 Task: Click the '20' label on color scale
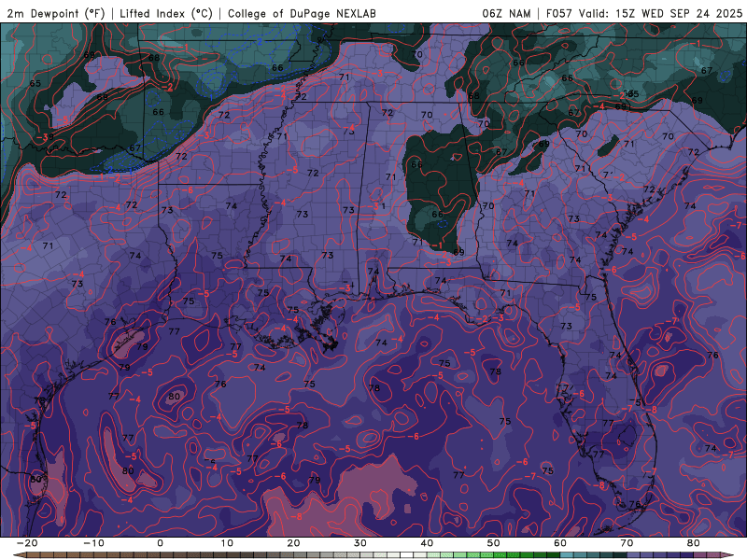293,543
